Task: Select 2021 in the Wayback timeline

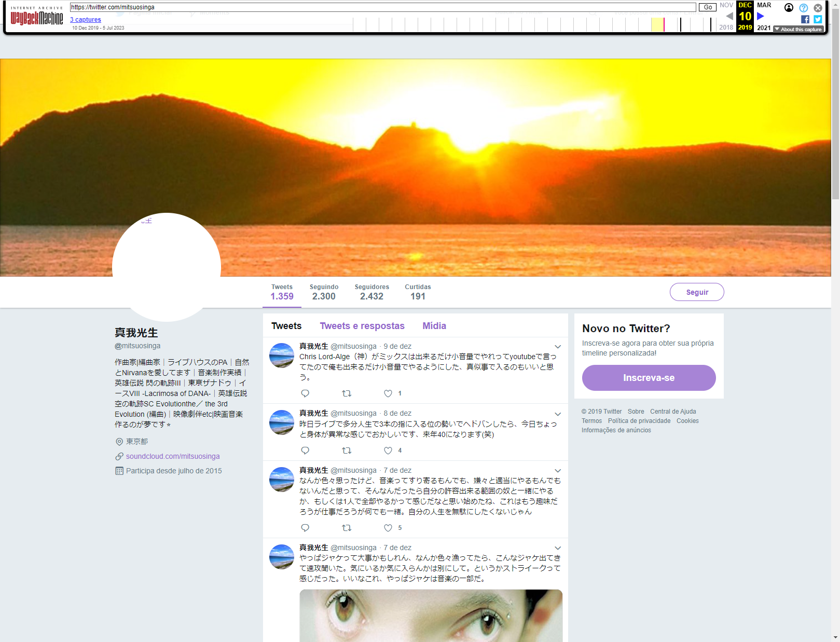Action: click(764, 28)
